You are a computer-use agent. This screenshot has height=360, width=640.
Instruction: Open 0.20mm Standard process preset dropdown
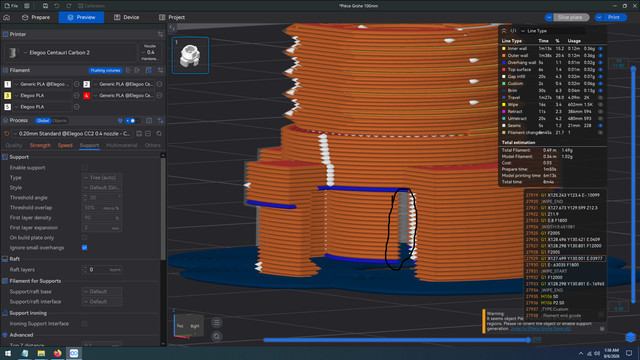click(x=73, y=133)
